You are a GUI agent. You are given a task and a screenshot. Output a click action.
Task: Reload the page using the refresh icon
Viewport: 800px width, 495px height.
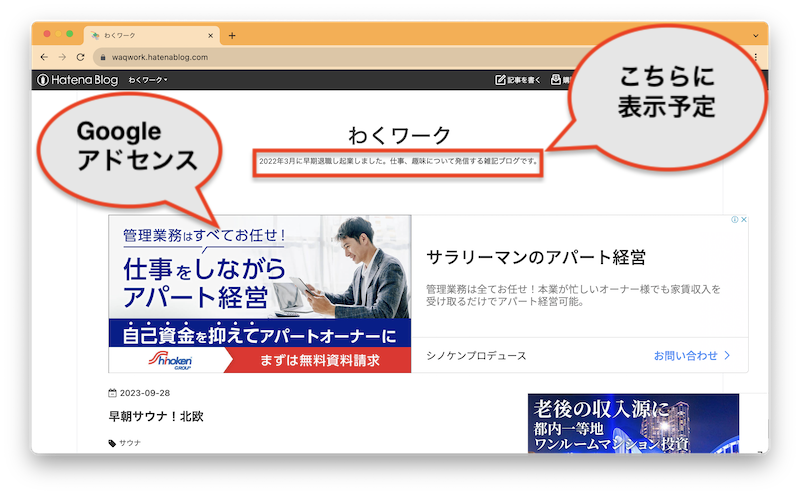tap(80, 57)
